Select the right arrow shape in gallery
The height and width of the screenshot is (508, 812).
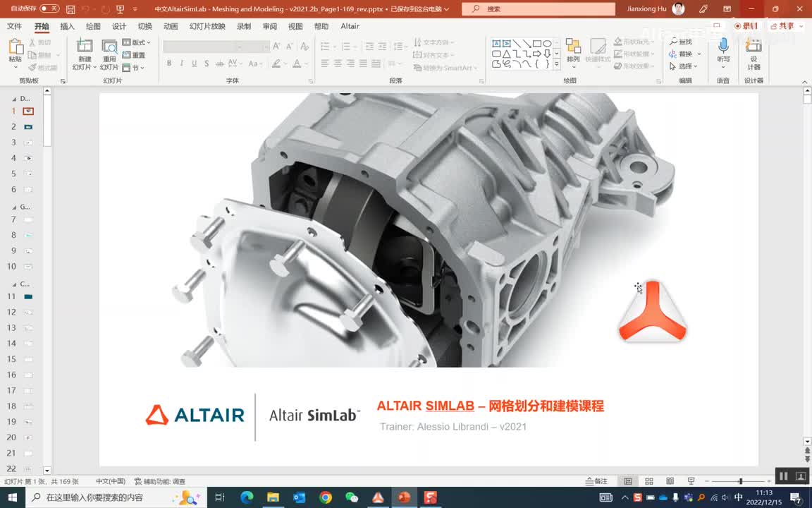coord(537,54)
